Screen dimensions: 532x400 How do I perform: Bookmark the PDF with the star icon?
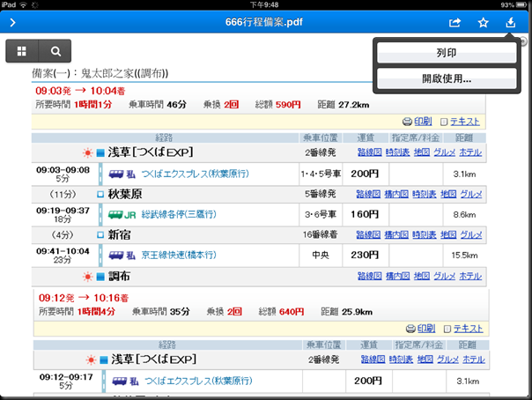pyautogui.click(x=484, y=23)
